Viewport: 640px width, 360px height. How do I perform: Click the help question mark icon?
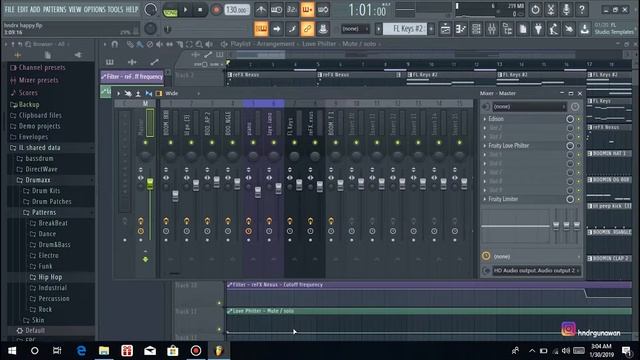[x=582, y=10]
